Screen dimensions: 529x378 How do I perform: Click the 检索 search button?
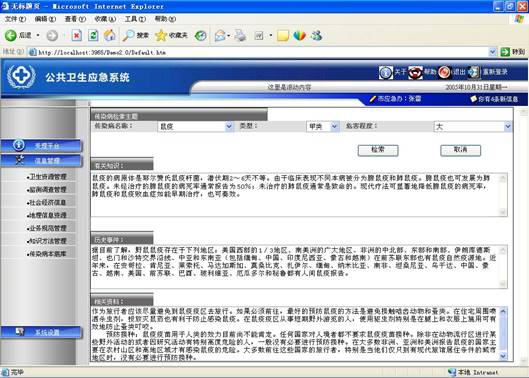[378, 150]
